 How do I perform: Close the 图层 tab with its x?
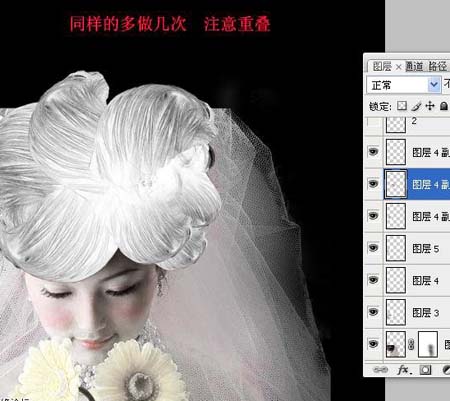pyautogui.click(x=398, y=67)
